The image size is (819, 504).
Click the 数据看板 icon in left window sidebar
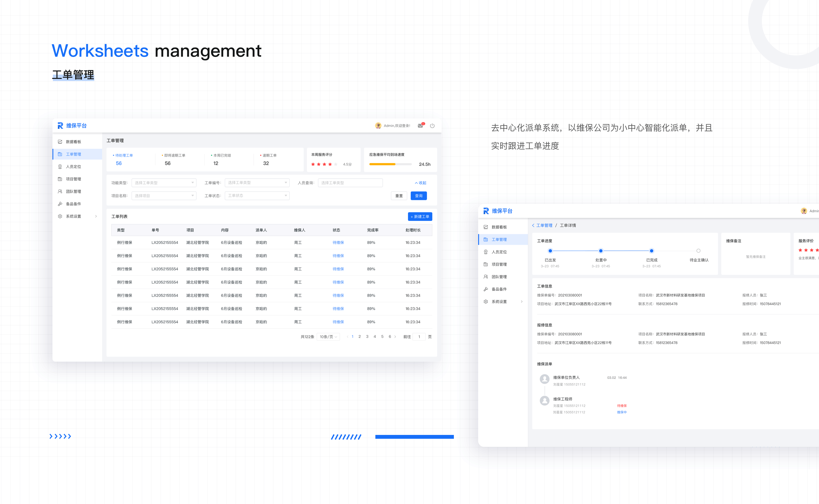pos(60,142)
